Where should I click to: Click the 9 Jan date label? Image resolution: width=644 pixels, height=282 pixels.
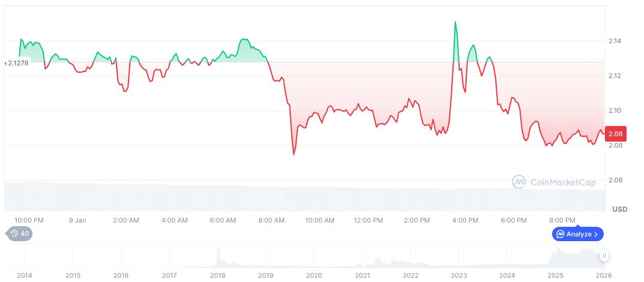point(77,220)
